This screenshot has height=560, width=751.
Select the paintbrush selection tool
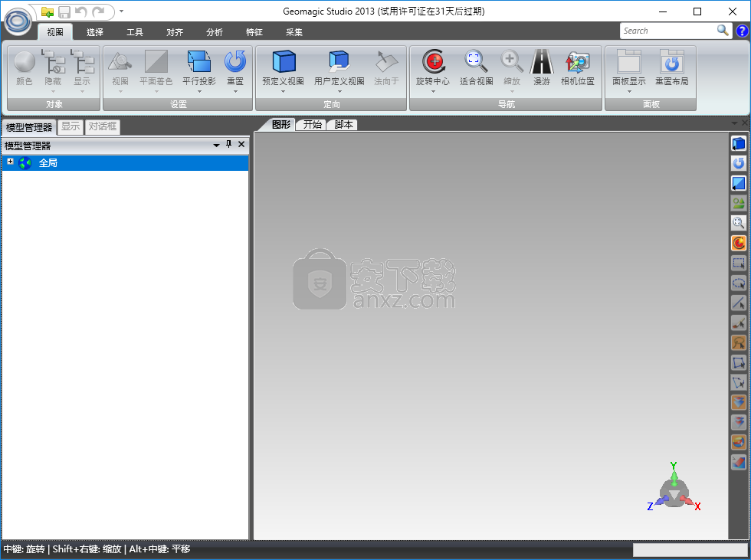coord(739,323)
